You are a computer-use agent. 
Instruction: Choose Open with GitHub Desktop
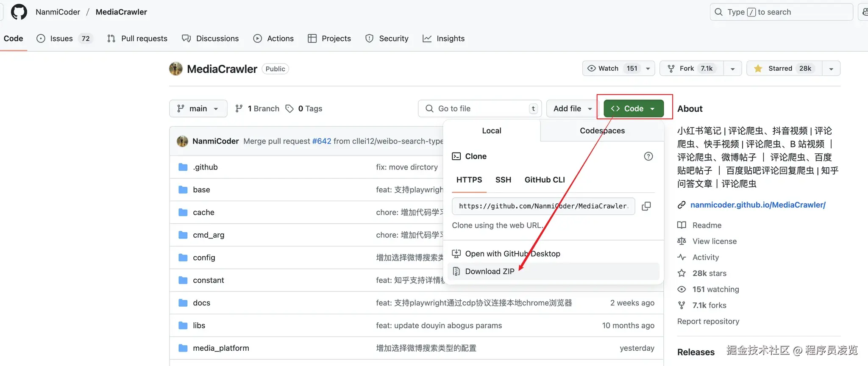[x=554, y=253]
